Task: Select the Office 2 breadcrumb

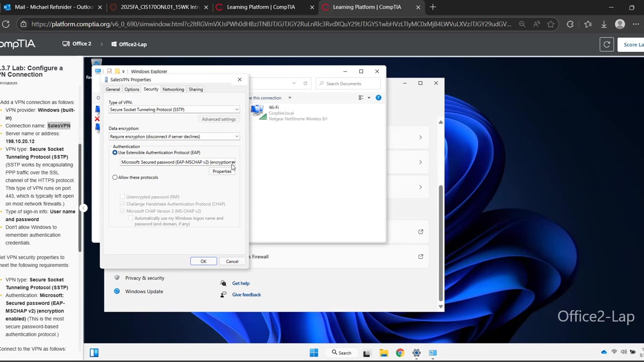Action: click(x=77, y=44)
